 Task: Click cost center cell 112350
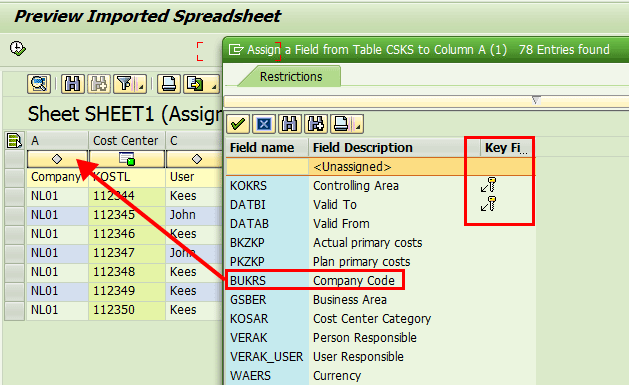(x=127, y=310)
